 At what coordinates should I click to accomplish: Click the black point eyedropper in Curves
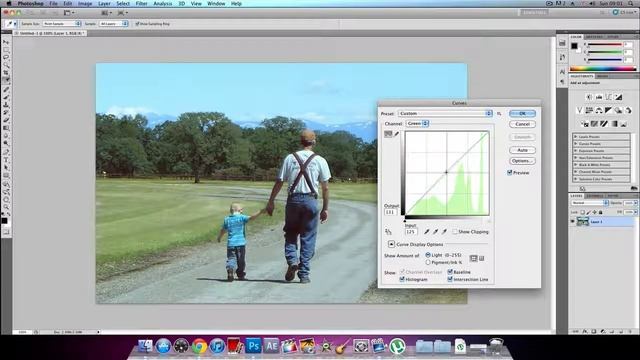pyautogui.click(x=427, y=231)
